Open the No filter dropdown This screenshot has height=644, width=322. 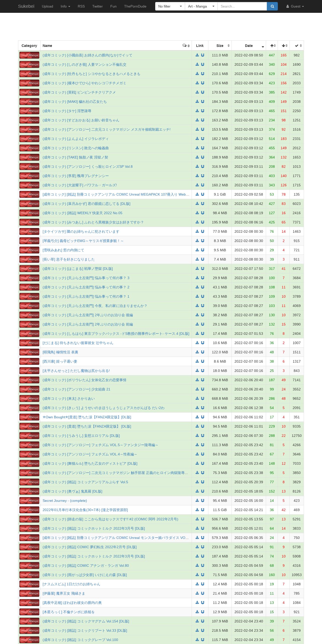coord(170,6)
